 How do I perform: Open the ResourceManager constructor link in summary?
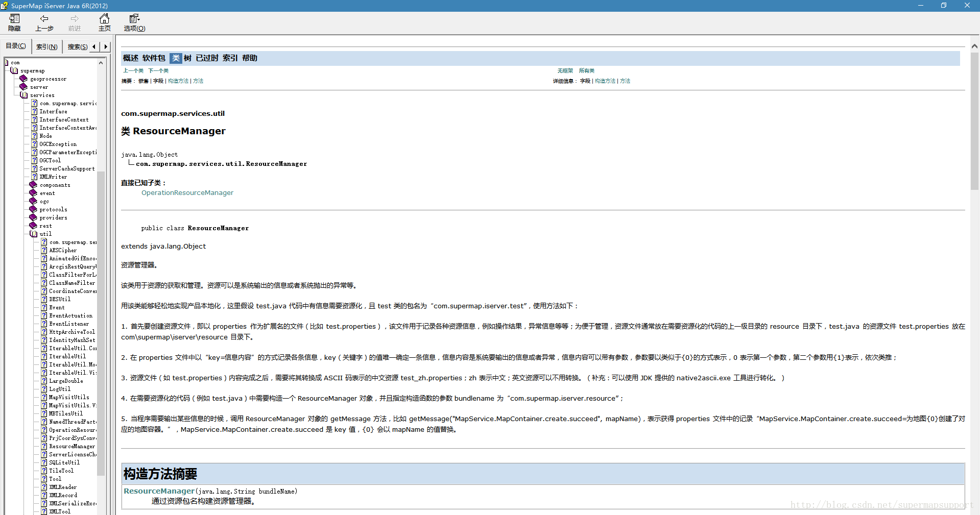159,491
